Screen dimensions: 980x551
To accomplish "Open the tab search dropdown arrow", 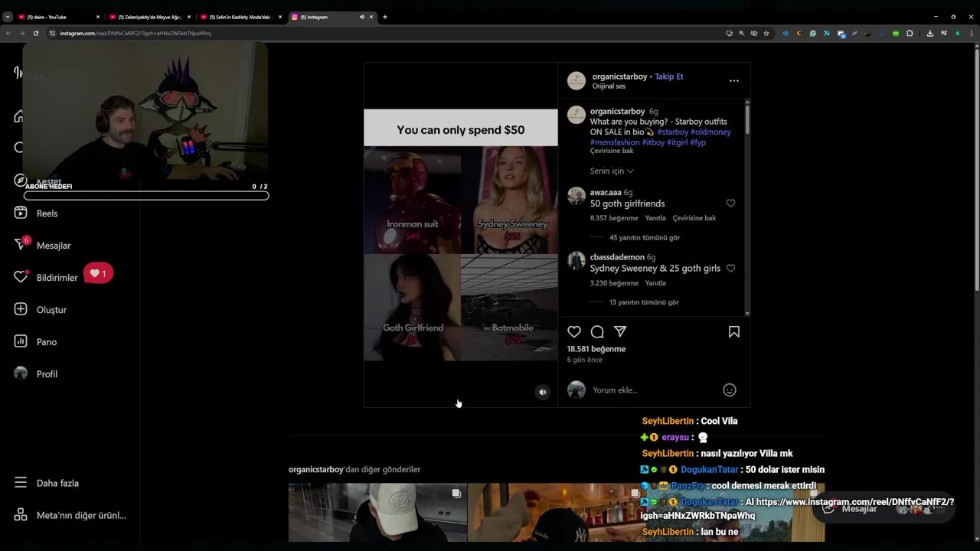I will click(x=8, y=17).
